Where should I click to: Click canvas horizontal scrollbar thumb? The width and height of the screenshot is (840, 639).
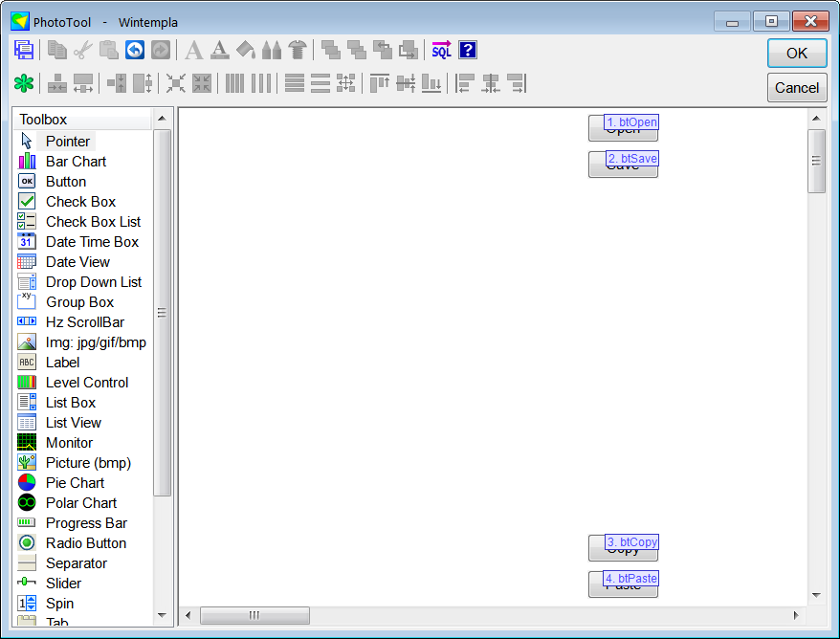click(254, 615)
